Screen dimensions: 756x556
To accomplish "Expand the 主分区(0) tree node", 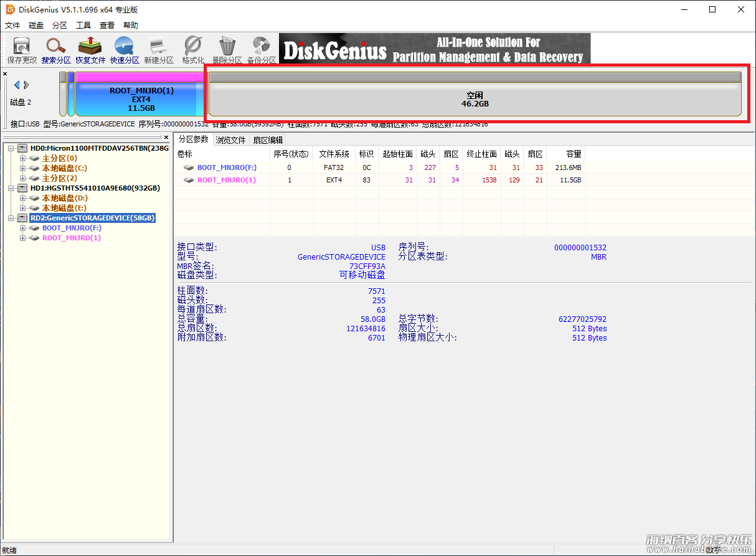I will [x=23, y=158].
